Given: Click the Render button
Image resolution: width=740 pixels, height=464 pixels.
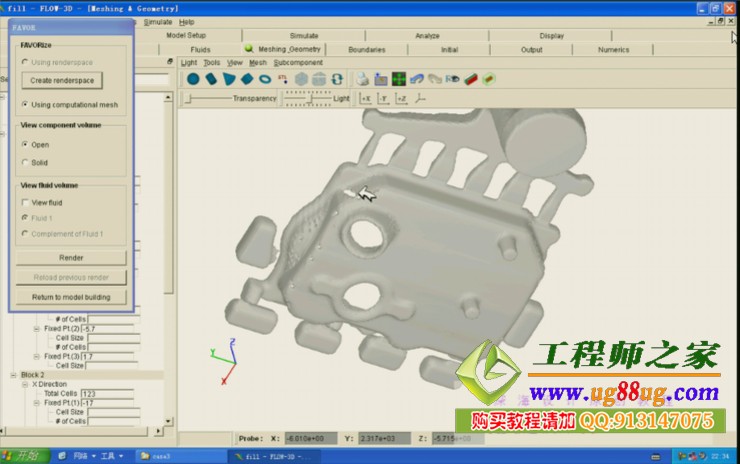Looking at the screenshot, I should point(71,257).
